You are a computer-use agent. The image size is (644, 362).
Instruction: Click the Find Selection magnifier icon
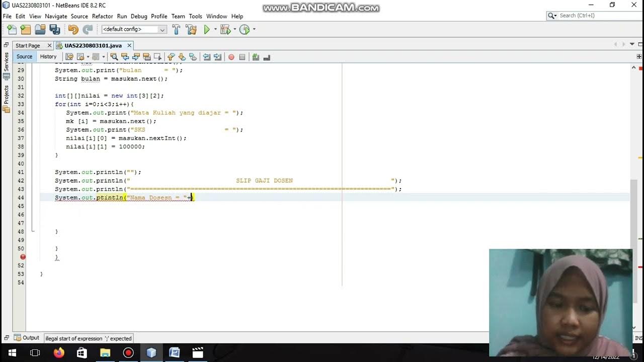[x=114, y=57]
